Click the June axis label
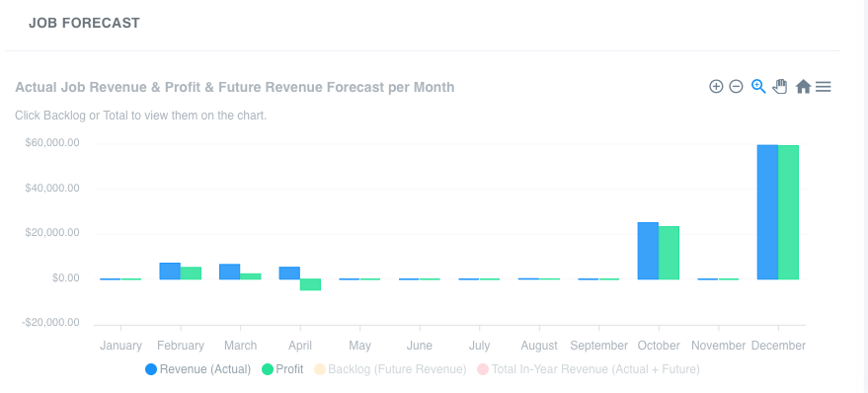 [x=420, y=346]
